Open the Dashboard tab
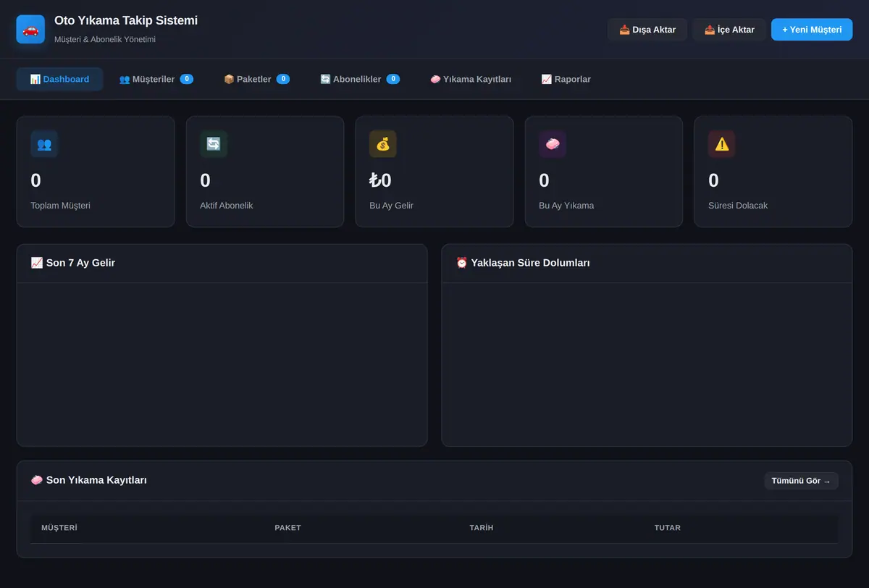 (59, 79)
